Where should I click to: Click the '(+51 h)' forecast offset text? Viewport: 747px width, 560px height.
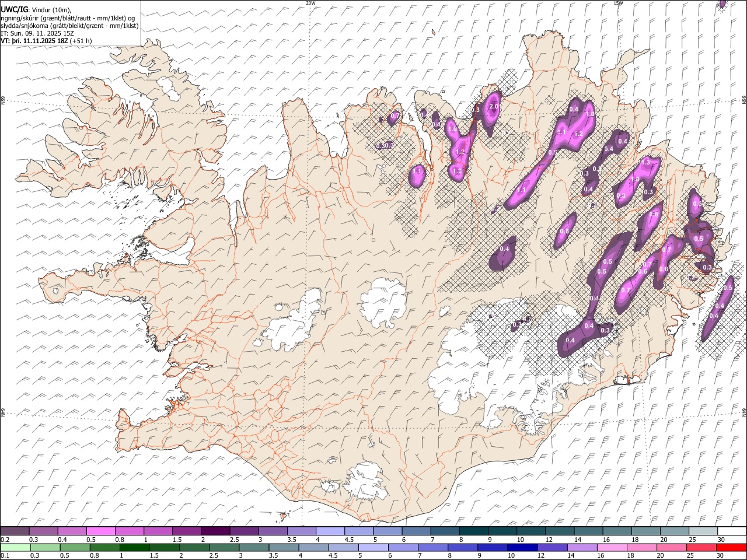click(81, 41)
